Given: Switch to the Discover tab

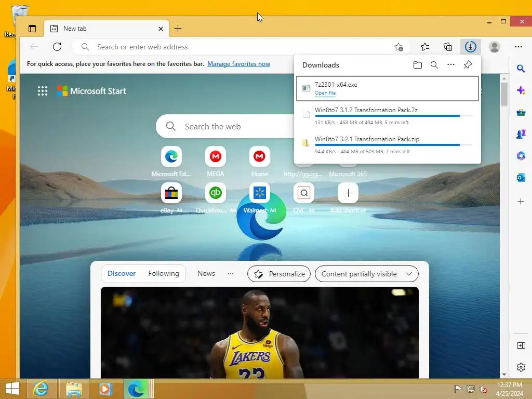Looking at the screenshot, I should pos(122,273).
